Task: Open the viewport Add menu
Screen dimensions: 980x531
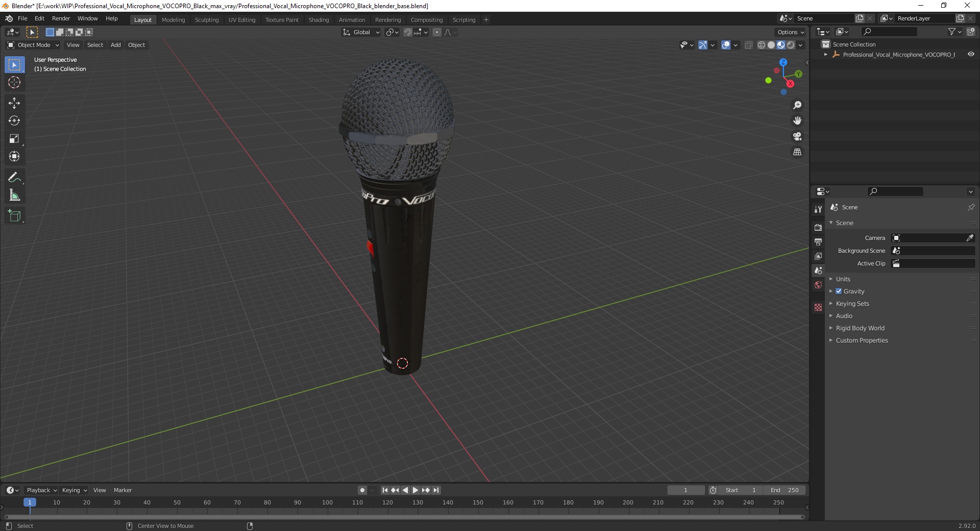Action: click(x=116, y=45)
